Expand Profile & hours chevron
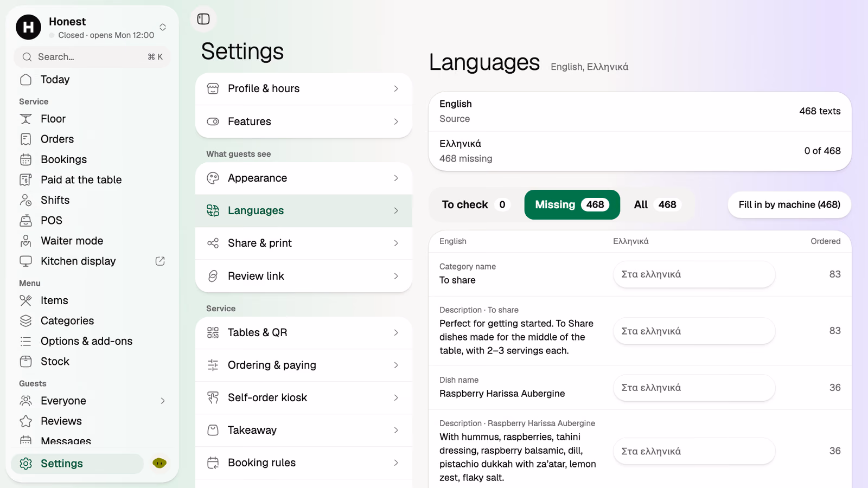The width and height of the screenshot is (868, 488). (396, 88)
